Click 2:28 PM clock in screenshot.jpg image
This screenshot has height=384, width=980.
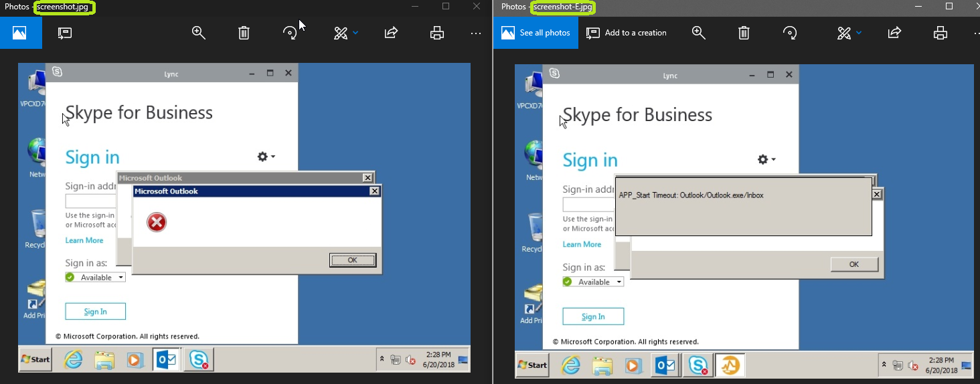(x=438, y=355)
